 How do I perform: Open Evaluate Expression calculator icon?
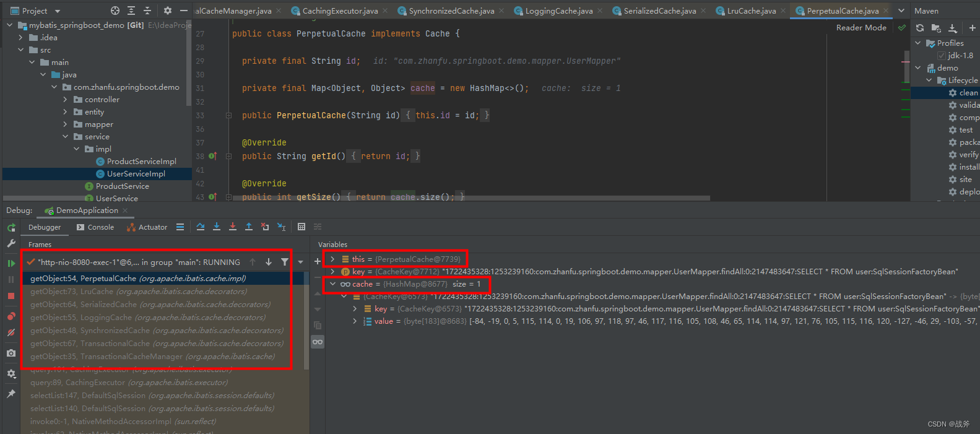[x=301, y=227]
